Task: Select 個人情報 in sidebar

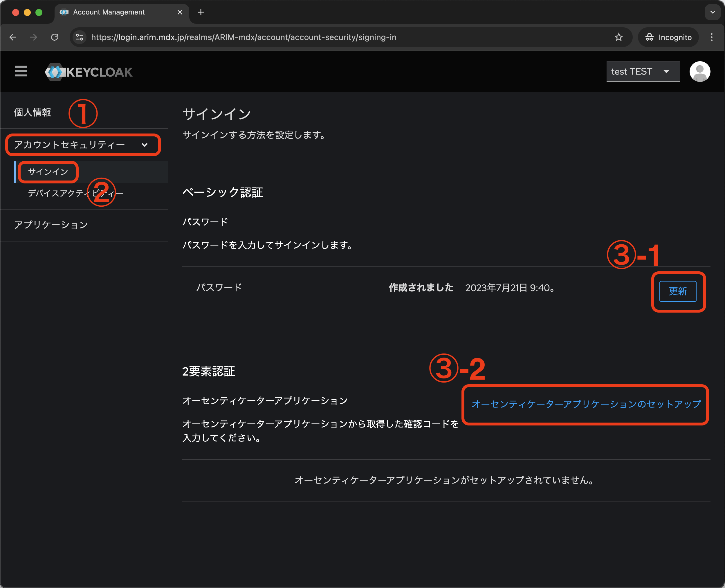Action: click(33, 112)
